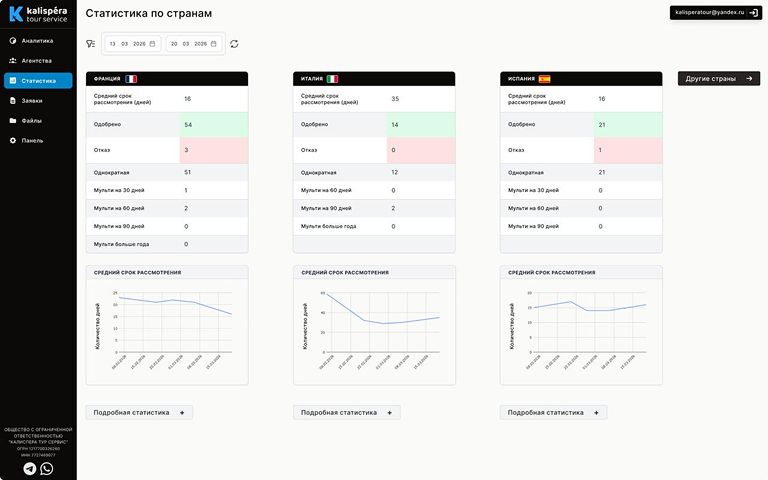Viewport: 768px width, 480px height.
Task: Click the start date field 13.03.2026
Action: tap(132, 44)
